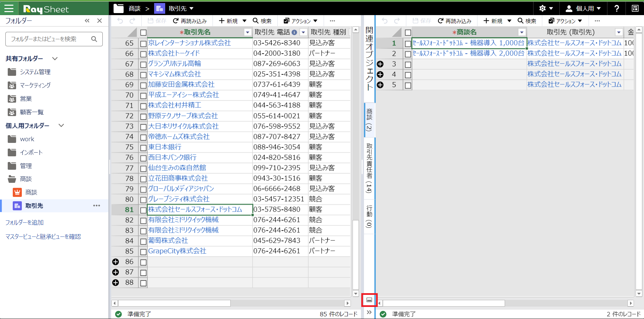644x319 pixels.
Task: Check the box for row 70
Action: click(x=143, y=96)
